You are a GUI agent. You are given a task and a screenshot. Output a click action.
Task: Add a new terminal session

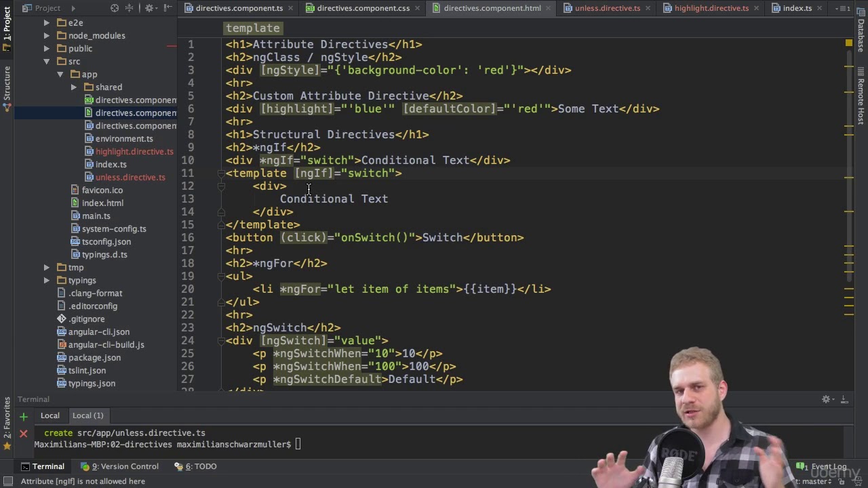23,416
